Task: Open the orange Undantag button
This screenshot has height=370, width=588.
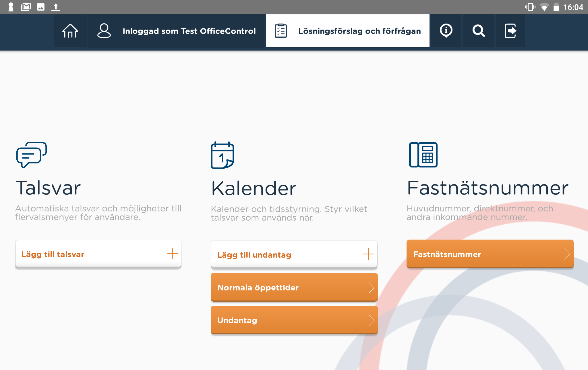Action: coord(294,320)
